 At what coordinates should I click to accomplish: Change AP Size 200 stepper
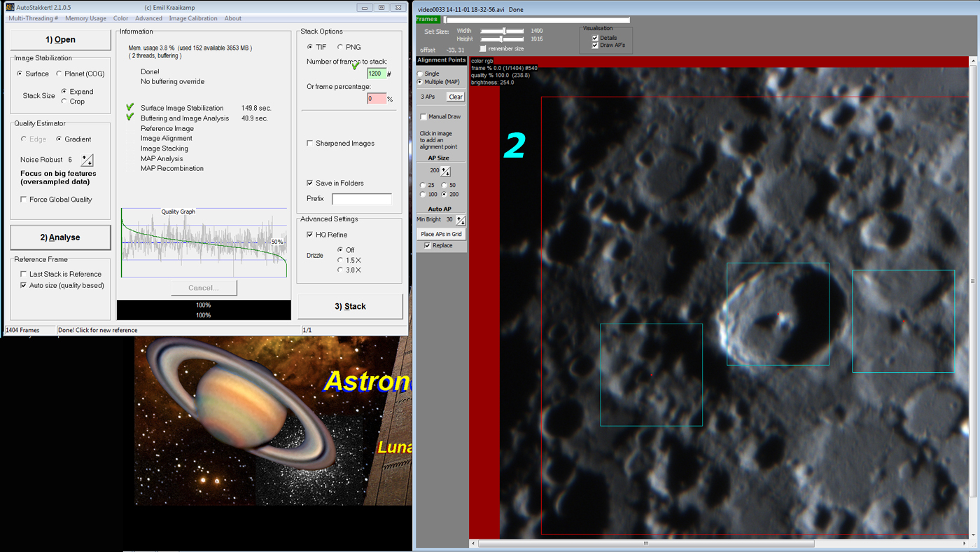[x=446, y=171]
